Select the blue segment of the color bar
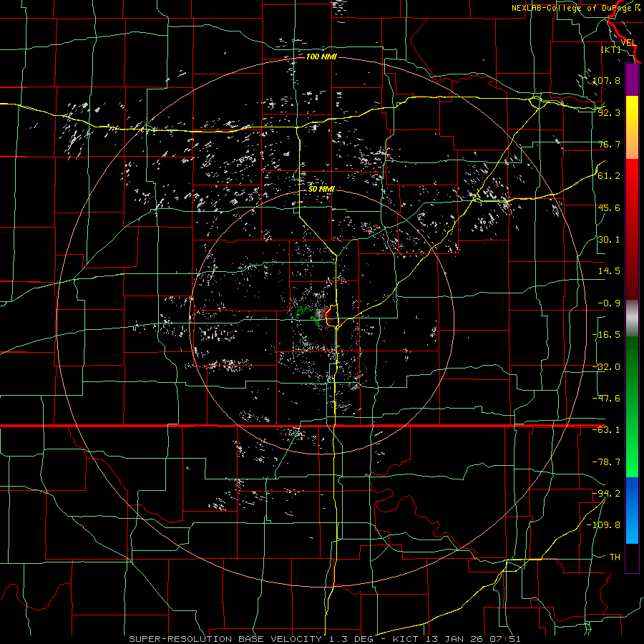This screenshot has height=644, width=644. [x=632, y=510]
